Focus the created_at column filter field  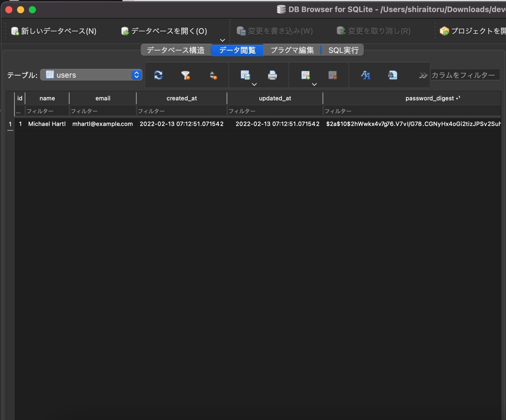tap(182, 111)
